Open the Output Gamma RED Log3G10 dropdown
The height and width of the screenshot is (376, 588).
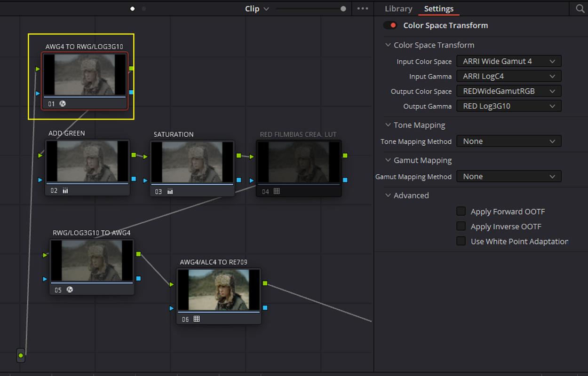tap(509, 106)
